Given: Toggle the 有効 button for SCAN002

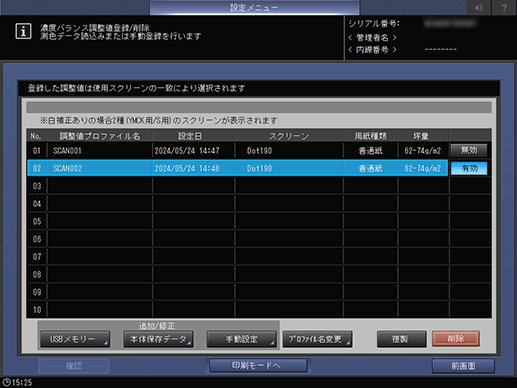Looking at the screenshot, I should click(x=469, y=168).
